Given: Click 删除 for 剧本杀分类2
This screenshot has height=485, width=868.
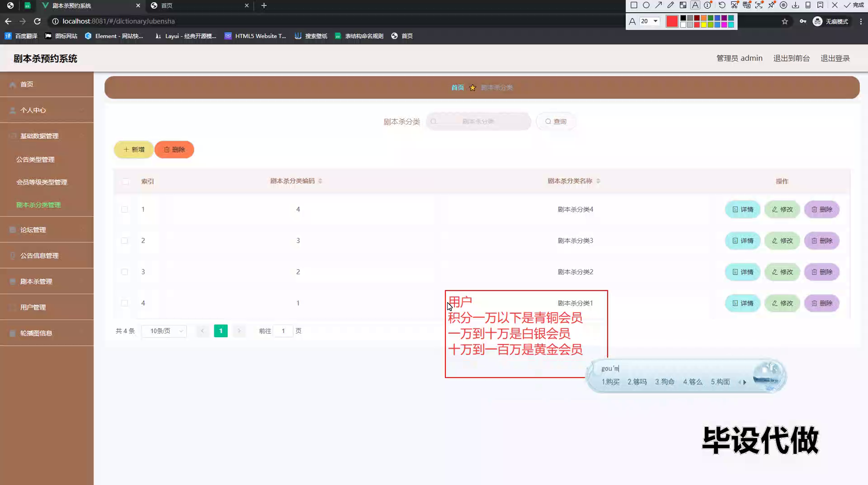Looking at the screenshot, I should 822,272.
